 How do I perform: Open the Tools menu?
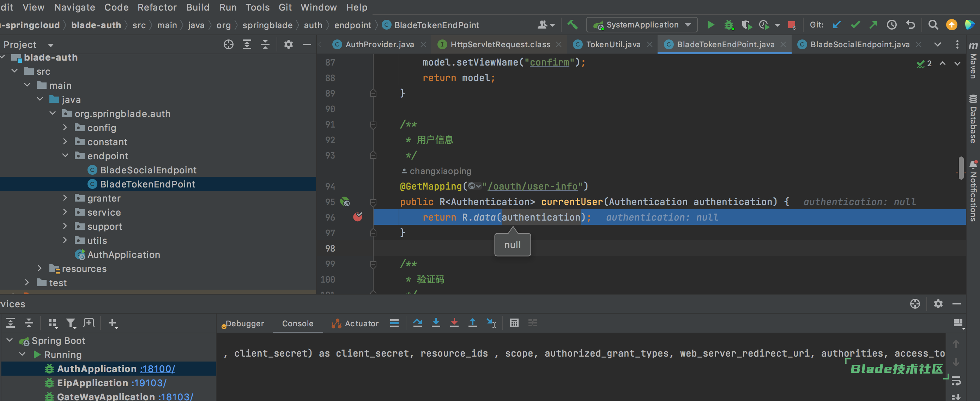tap(257, 7)
